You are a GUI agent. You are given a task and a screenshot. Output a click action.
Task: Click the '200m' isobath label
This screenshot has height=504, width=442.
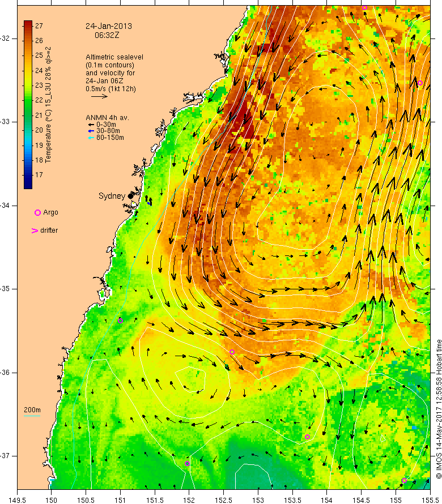[x=32, y=410]
